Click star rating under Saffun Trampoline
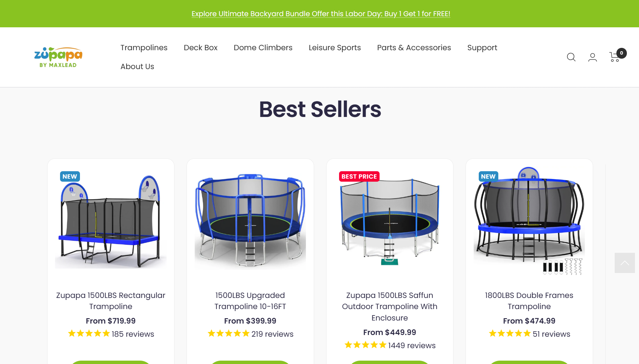639x364 pixels. click(x=365, y=345)
